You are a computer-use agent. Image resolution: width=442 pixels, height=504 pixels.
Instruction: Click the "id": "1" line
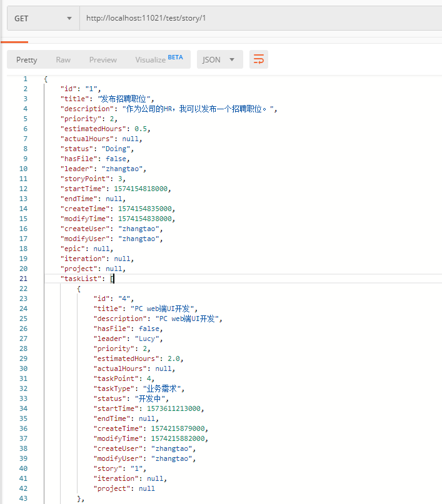[x=81, y=89]
